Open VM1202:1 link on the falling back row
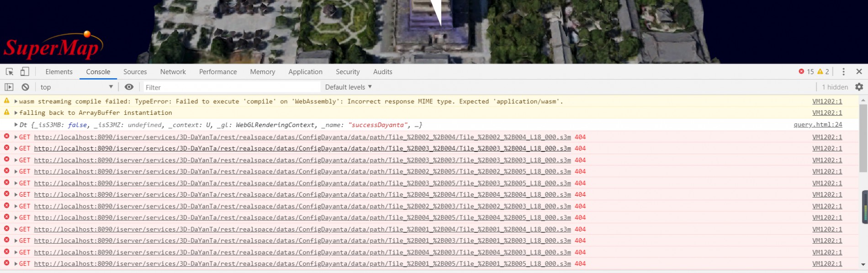The height and width of the screenshot is (273, 868). click(827, 112)
